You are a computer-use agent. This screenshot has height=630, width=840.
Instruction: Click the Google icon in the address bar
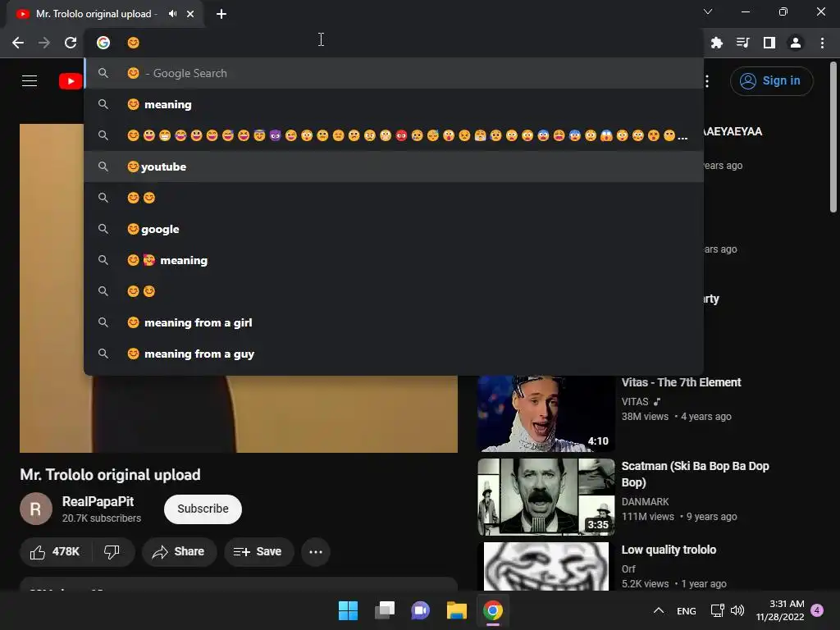(x=103, y=43)
